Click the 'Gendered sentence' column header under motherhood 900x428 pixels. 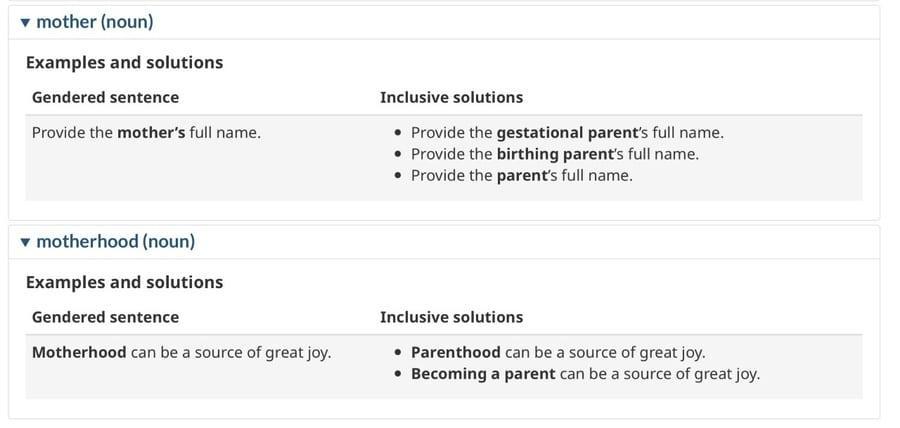point(106,317)
